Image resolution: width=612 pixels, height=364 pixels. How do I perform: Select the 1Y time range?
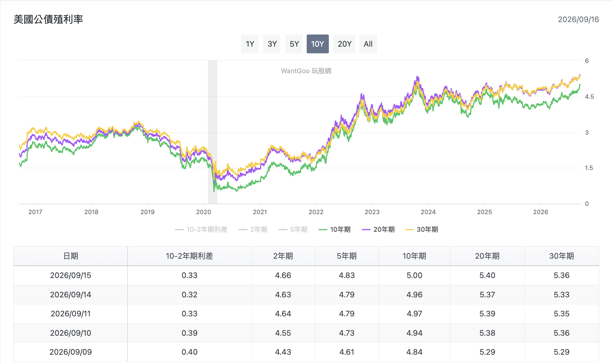tap(250, 44)
